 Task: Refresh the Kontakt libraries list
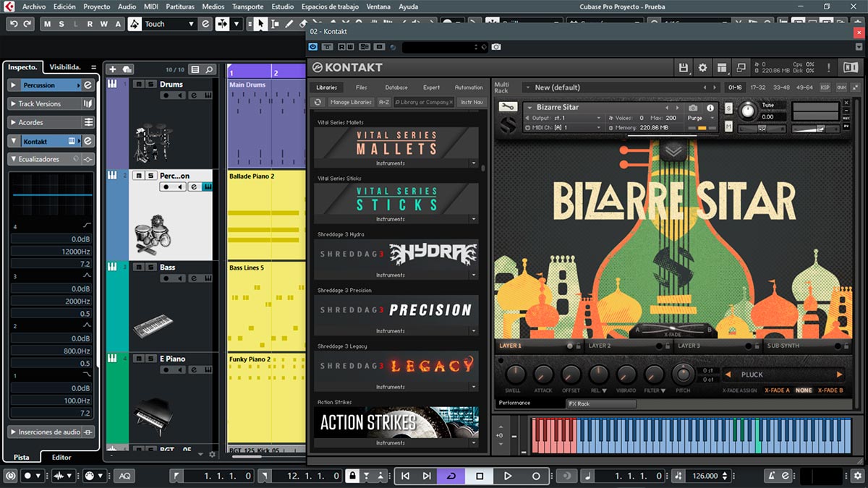[318, 103]
